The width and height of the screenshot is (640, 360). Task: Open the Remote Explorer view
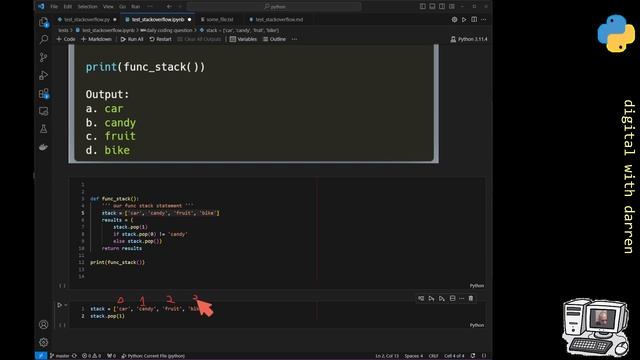pyautogui.click(x=44, y=111)
